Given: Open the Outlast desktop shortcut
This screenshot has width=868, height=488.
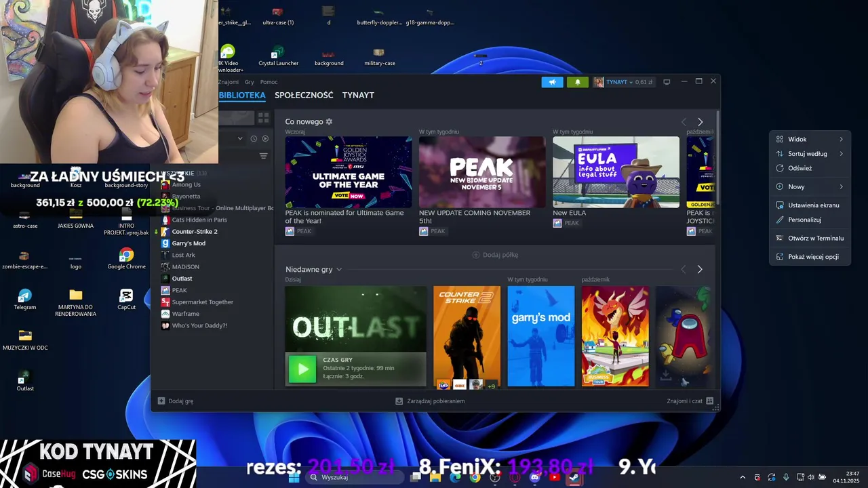Looking at the screenshot, I should (25, 380).
